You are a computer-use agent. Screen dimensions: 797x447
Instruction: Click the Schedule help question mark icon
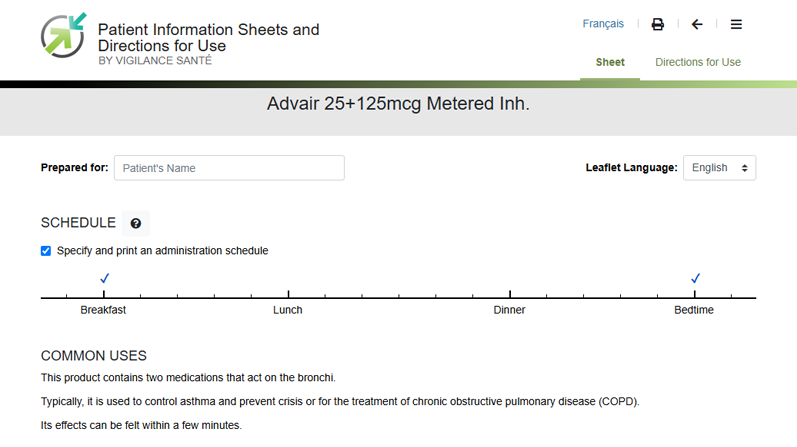136,223
